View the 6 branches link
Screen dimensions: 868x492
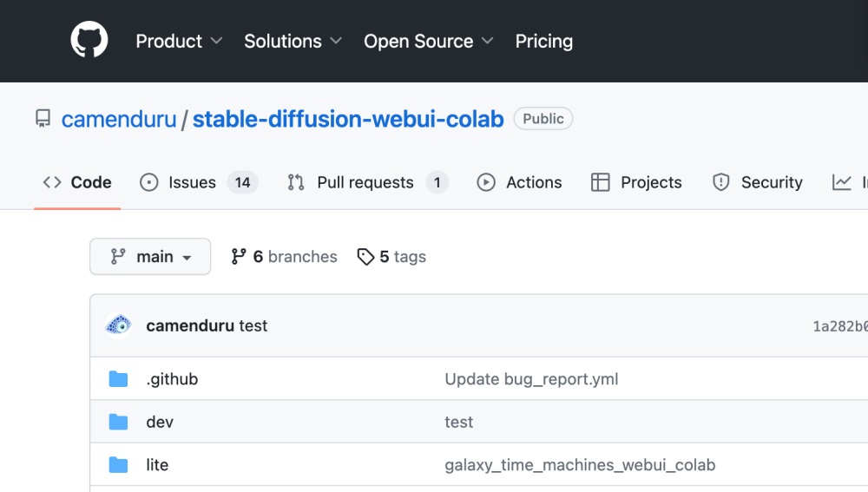284,256
